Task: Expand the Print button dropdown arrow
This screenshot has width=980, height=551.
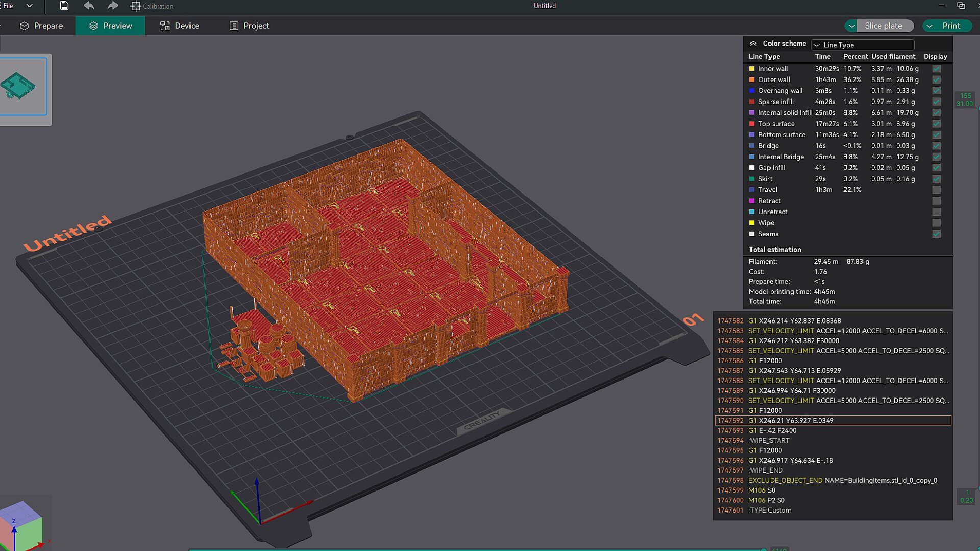Action: coord(929,26)
